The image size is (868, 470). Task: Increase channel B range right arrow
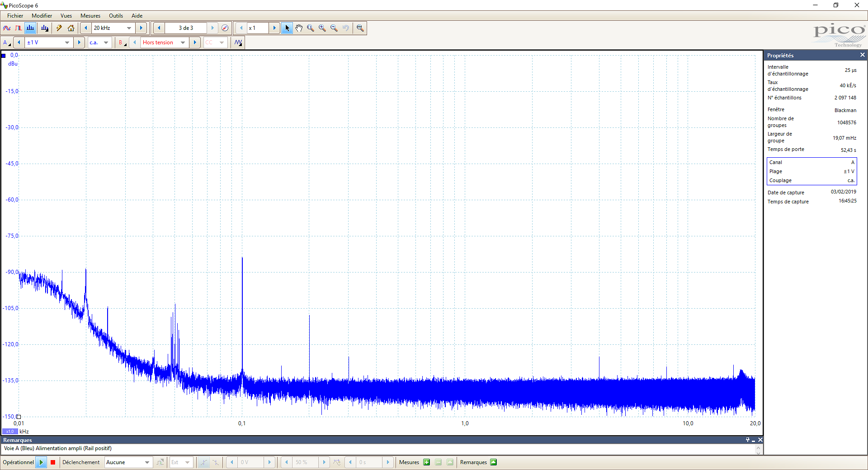click(195, 42)
